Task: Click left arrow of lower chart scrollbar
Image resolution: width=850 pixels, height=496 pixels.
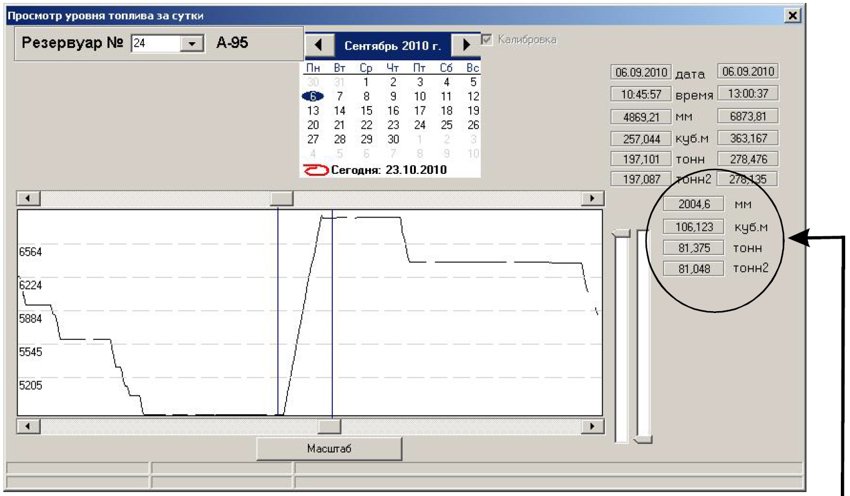Action: click(x=29, y=427)
